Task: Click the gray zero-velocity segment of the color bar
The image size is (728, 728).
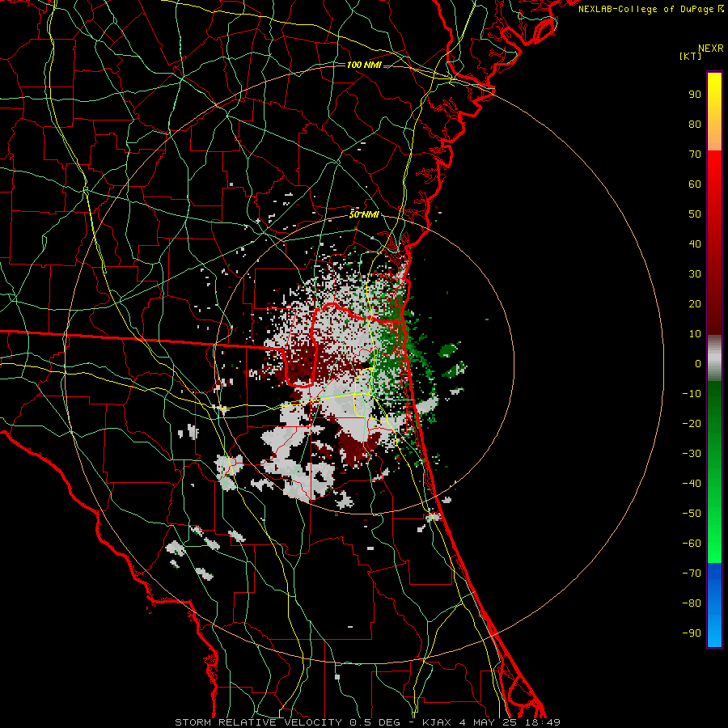Action: point(714,358)
